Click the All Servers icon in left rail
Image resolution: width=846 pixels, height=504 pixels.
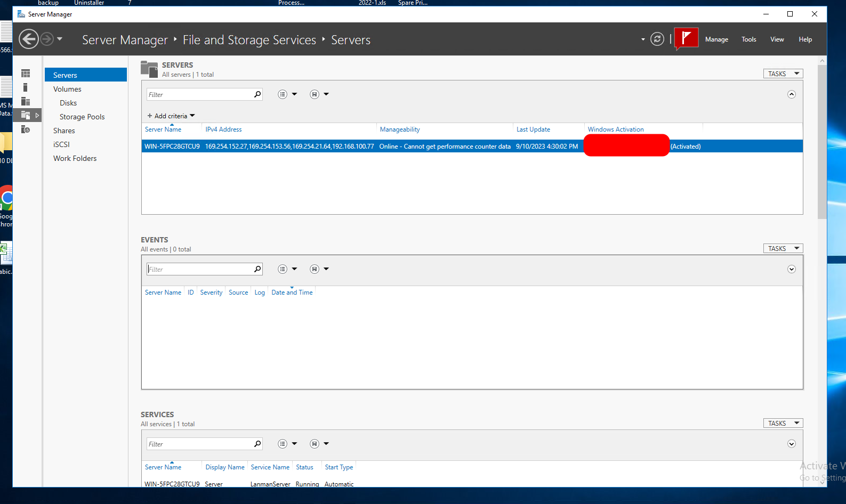coord(26,101)
